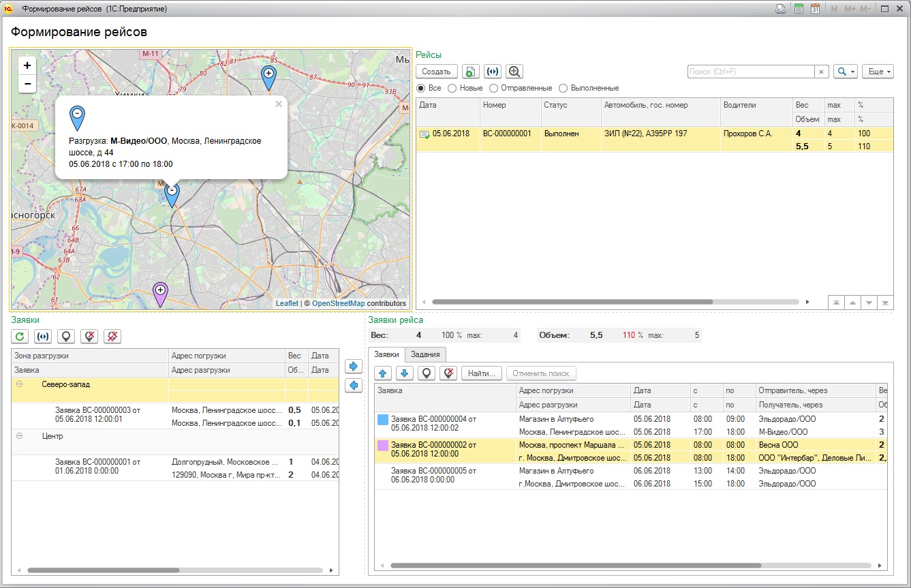Remove request from trip with left arrow

point(354,386)
